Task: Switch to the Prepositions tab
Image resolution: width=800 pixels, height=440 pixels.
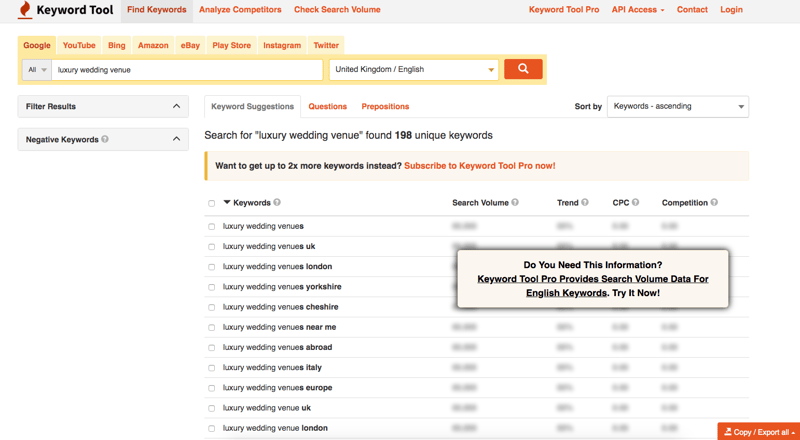Action: coord(385,107)
